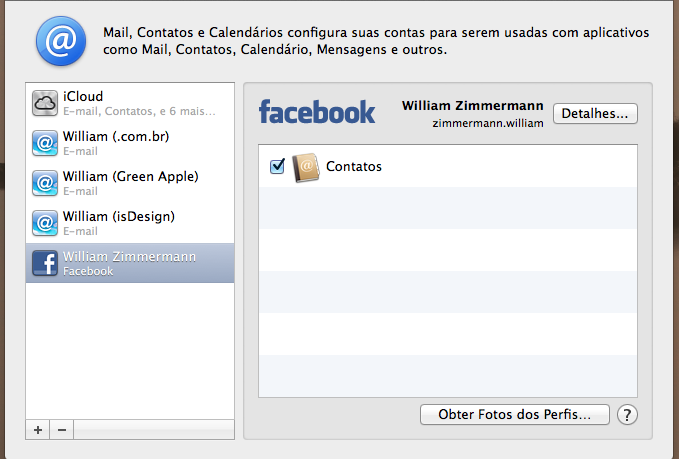Click the William (.com.br) mail icon
The width and height of the screenshot is (679, 459).
(x=45, y=143)
